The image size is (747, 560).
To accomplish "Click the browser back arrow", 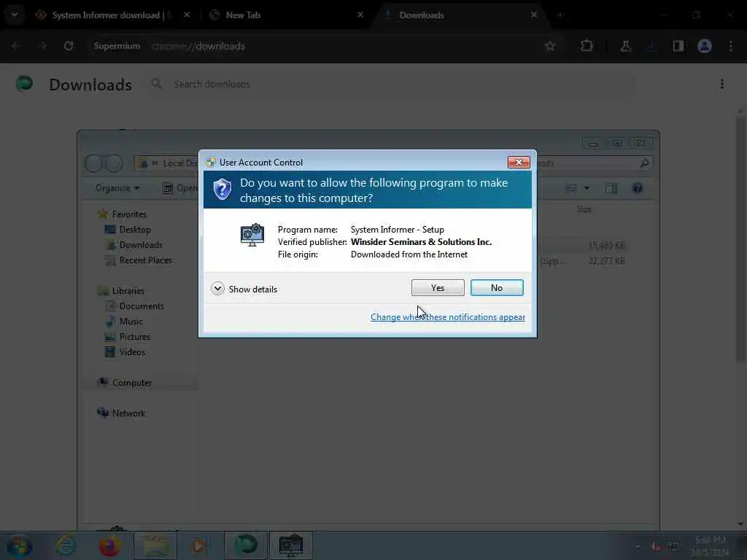I will pos(16,46).
